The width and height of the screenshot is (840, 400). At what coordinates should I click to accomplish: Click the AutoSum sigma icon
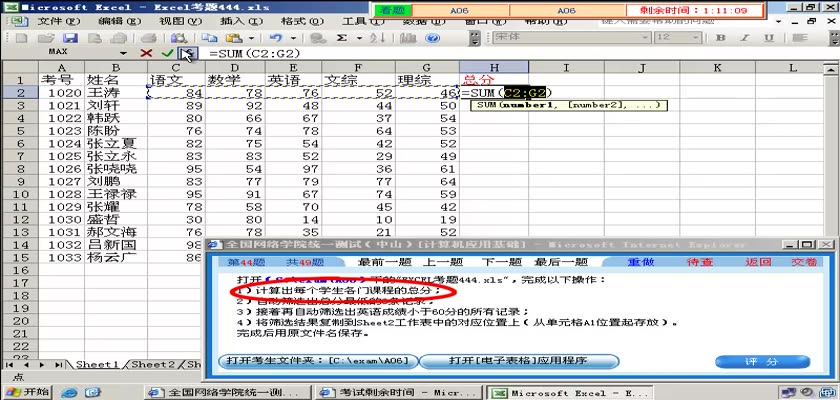342,38
